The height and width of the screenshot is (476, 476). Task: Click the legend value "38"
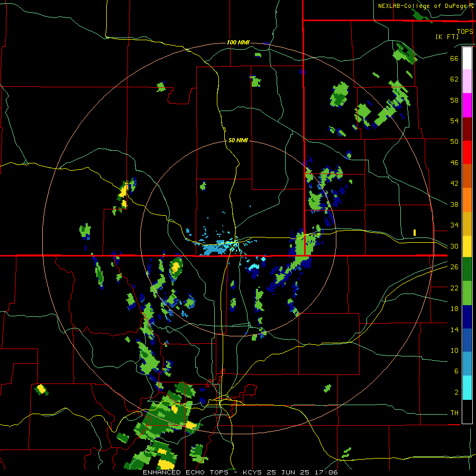tap(454, 204)
